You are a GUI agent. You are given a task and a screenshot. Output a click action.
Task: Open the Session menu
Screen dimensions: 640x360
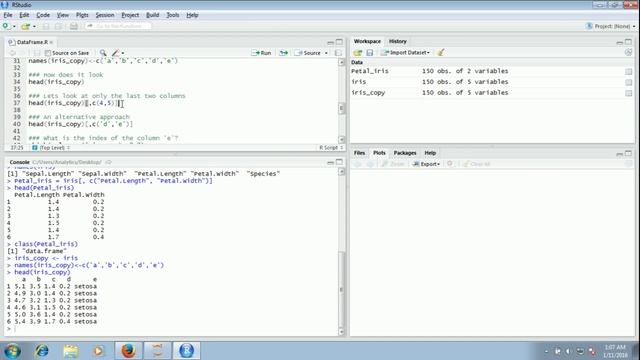click(x=105, y=15)
